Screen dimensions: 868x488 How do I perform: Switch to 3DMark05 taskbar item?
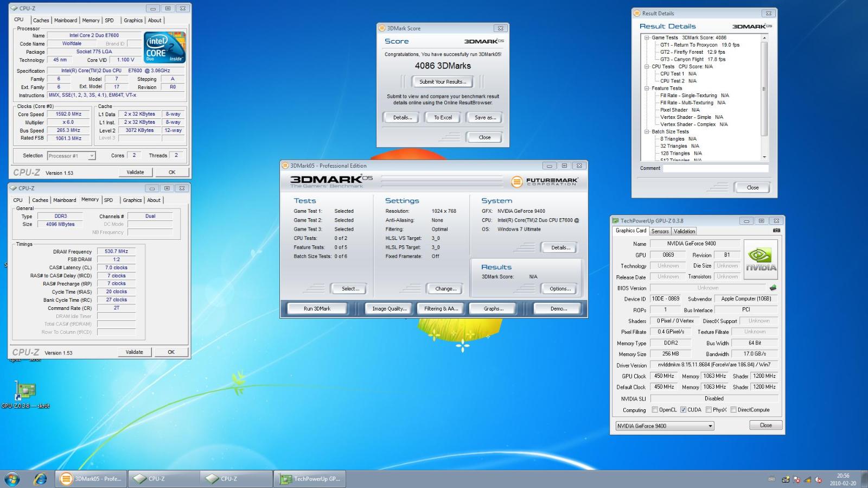(x=91, y=479)
